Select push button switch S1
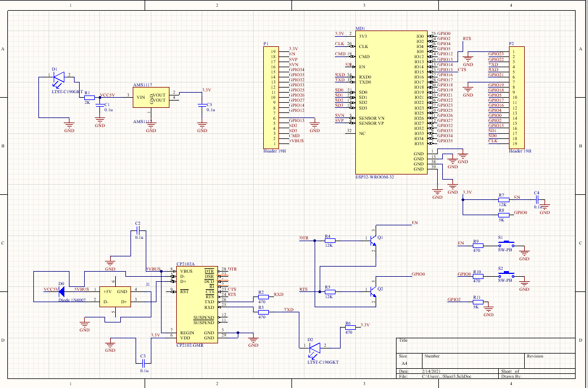 pyautogui.click(x=506, y=245)
